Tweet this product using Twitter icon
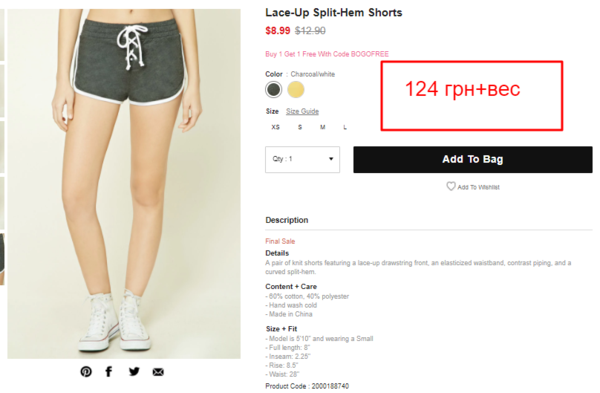 tap(134, 372)
